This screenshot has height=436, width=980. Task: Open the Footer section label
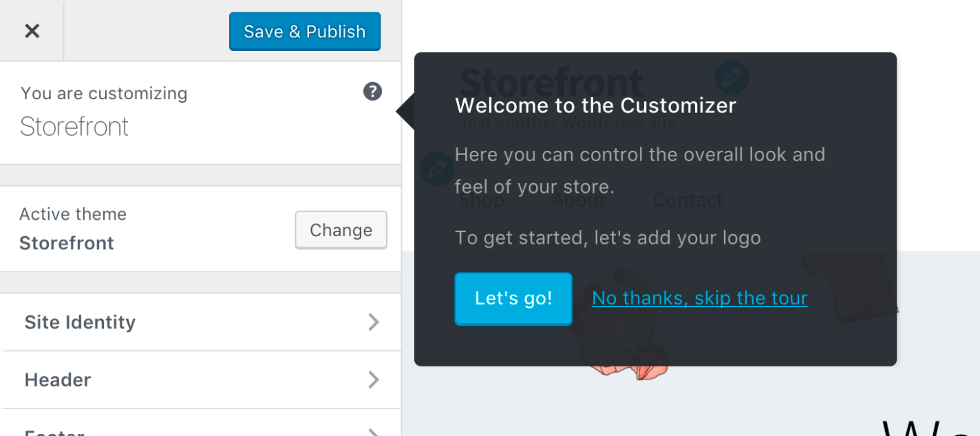point(55,433)
